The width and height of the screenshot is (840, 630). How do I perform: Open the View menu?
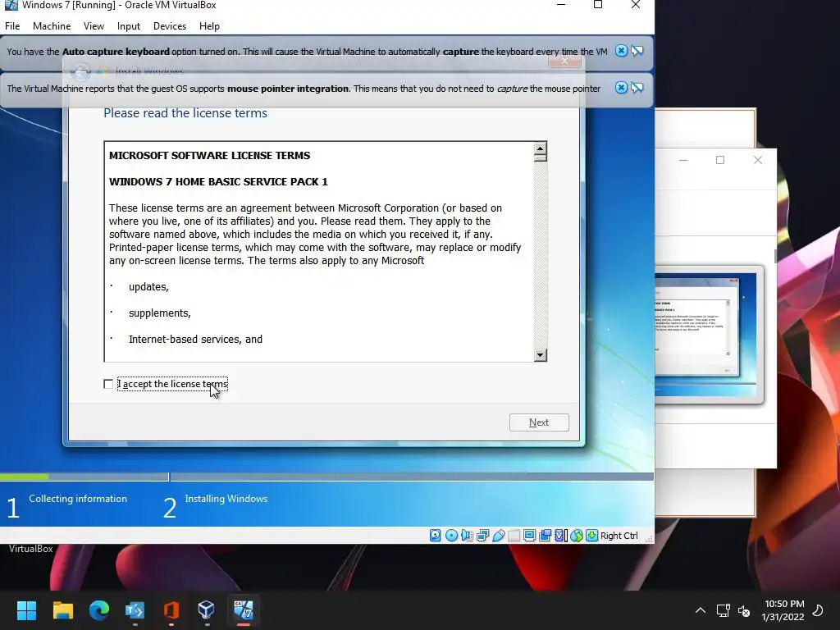click(94, 26)
